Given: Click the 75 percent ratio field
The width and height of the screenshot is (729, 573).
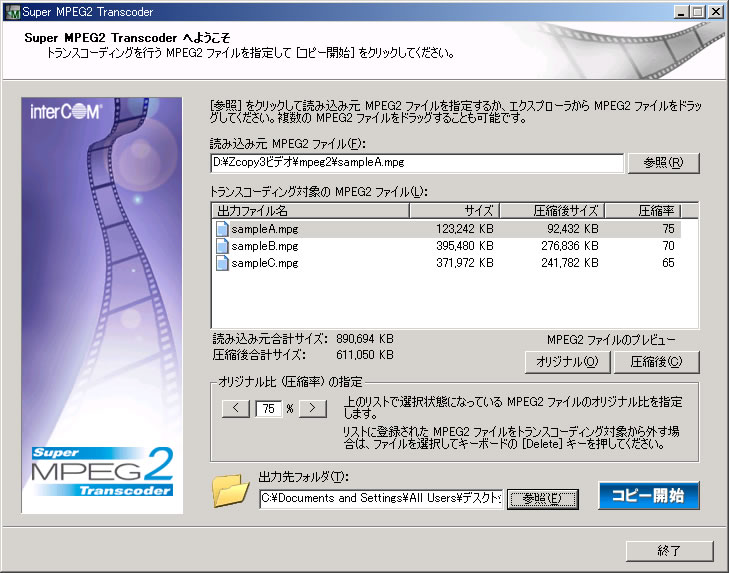Looking at the screenshot, I should pos(269,409).
